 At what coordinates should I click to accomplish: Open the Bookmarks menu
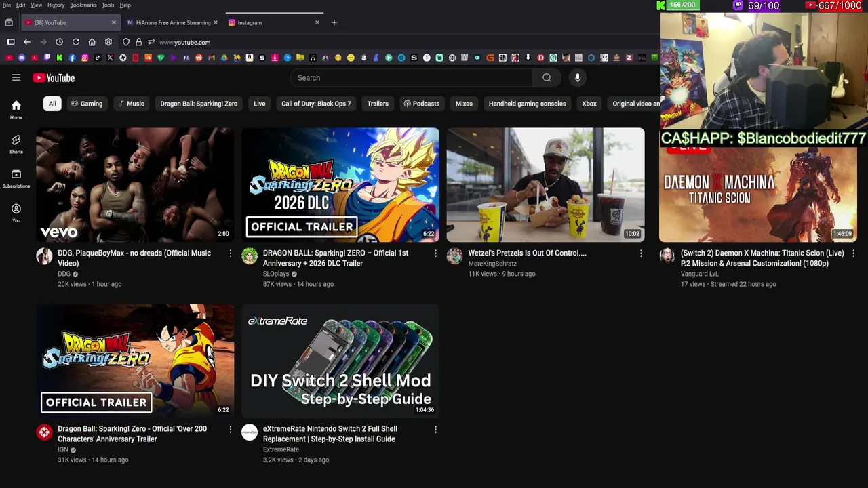83,5
